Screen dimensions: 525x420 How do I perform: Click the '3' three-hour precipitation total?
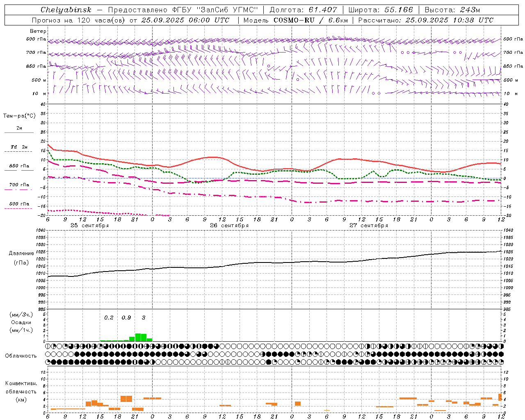click(144, 317)
